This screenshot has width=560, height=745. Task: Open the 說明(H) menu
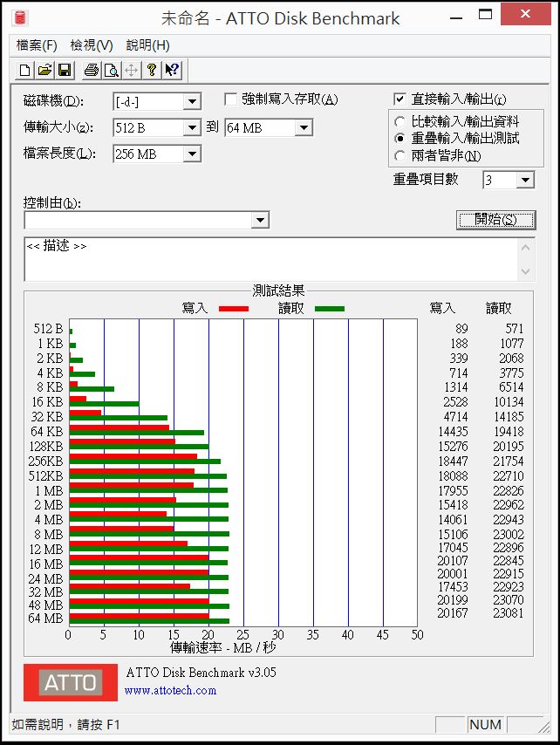click(x=147, y=45)
